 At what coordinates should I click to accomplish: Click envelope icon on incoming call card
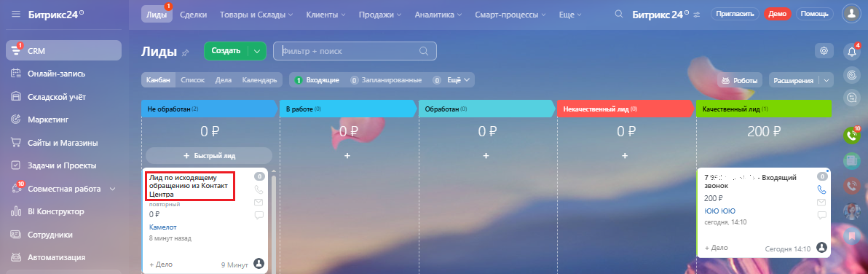point(821,202)
